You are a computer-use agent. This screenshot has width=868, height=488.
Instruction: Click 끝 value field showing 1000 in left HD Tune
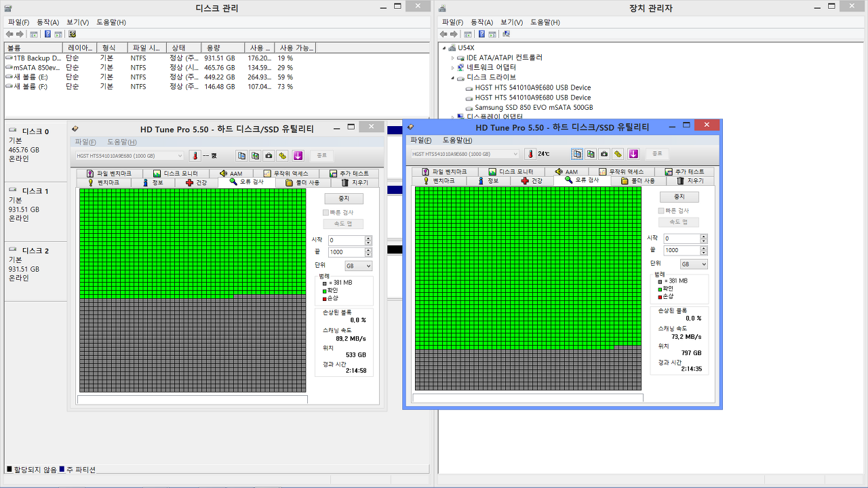347,252
